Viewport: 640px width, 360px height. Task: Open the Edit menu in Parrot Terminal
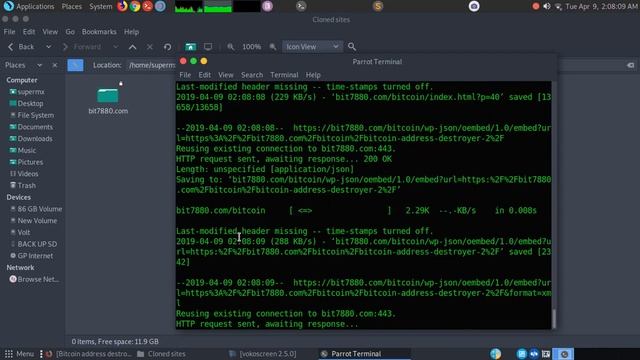coord(204,75)
